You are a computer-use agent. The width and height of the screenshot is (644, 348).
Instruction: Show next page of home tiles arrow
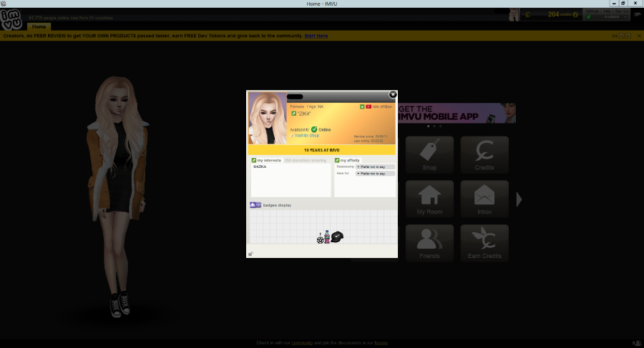[x=519, y=199]
